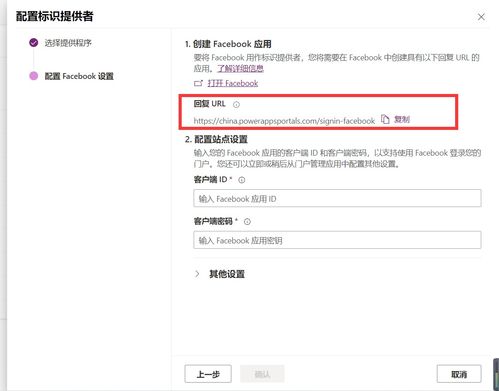This screenshot has height=391, width=499.
Task: Click the info icon next to 回复 URL
Action: (236, 105)
